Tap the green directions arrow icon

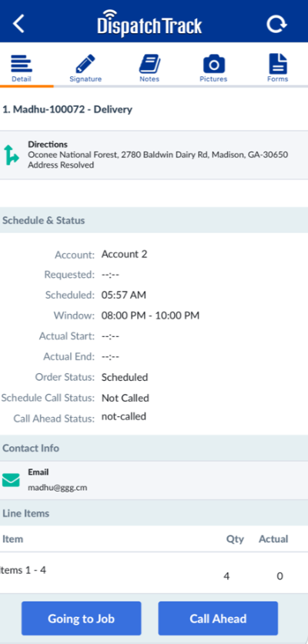(11, 155)
